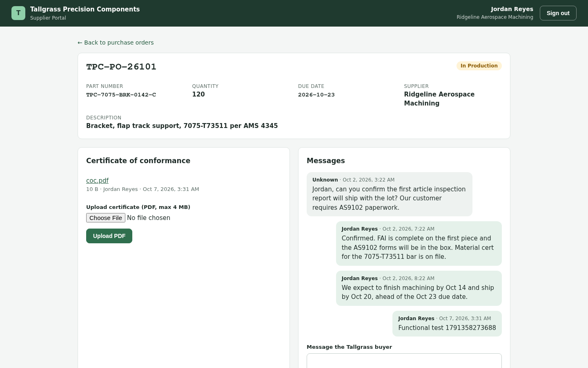This screenshot has width=588, height=368.
Task: Select the TPC-PO-26101 order heading
Action: [121, 67]
